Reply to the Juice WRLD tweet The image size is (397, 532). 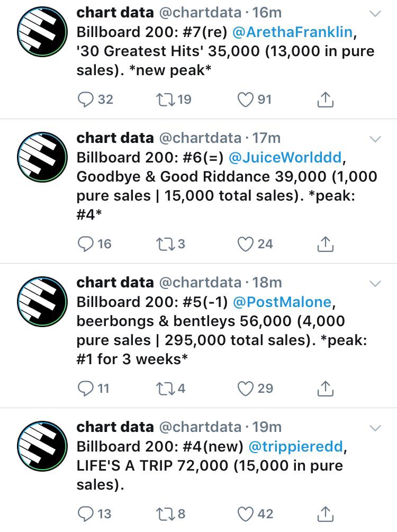[x=86, y=244]
